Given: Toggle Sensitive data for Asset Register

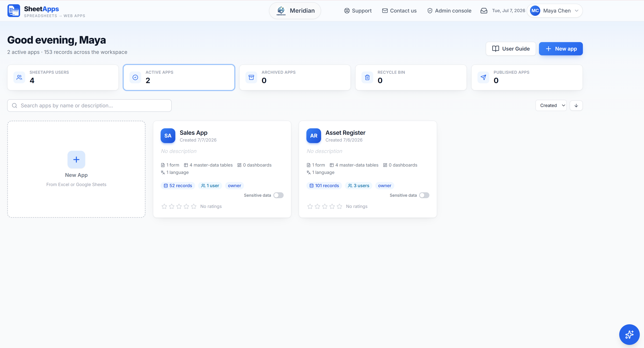Looking at the screenshot, I should point(424,195).
